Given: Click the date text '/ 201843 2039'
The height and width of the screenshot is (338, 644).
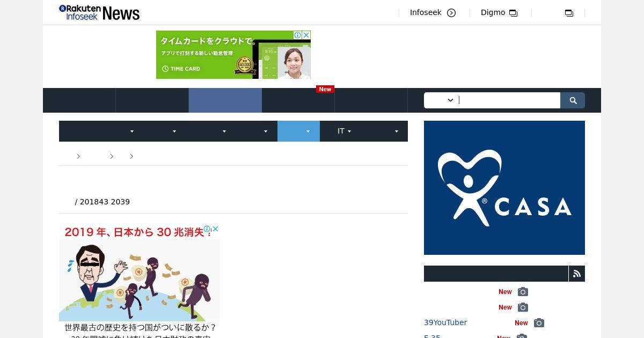Looking at the screenshot, I should (103, 202).
